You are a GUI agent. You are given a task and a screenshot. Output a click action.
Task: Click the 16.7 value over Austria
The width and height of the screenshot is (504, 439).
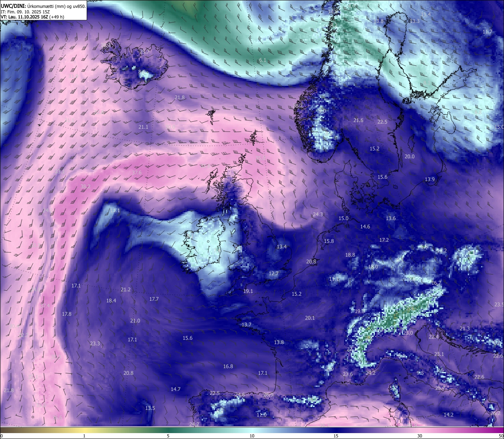click(x=436, y=283)
